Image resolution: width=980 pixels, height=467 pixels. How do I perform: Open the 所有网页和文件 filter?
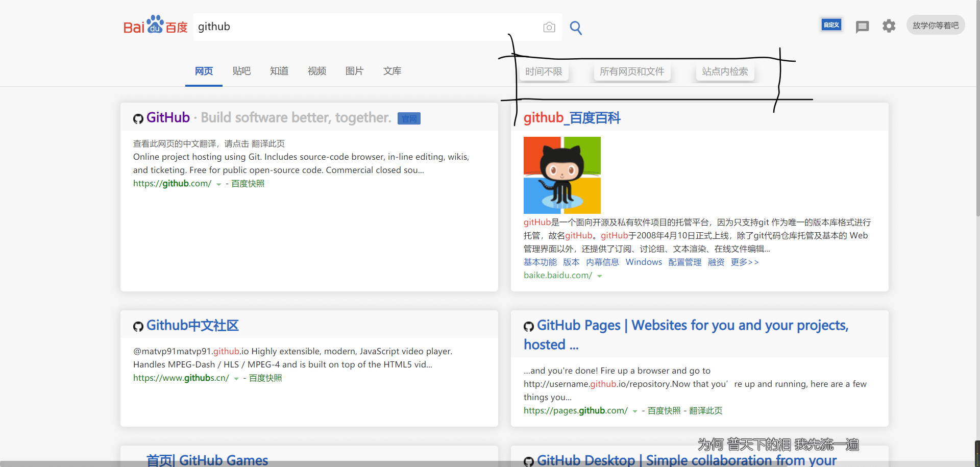[x=632, y=71]
